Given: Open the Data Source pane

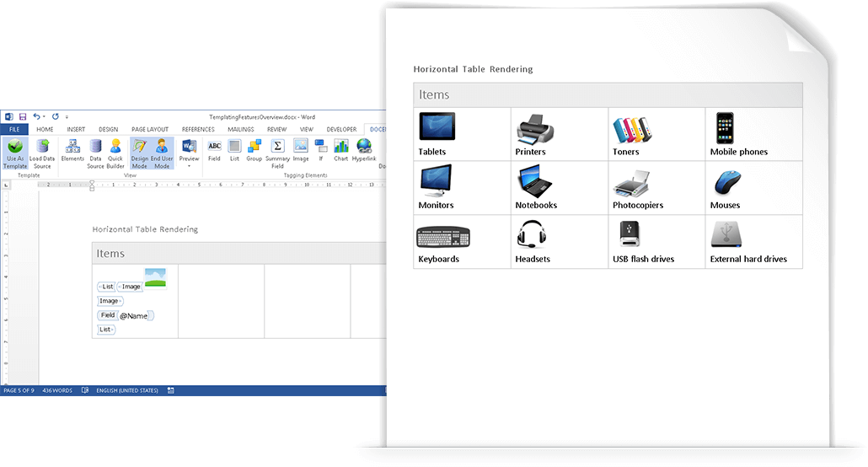Looking at the screenshot, I should tap(95, 153).
